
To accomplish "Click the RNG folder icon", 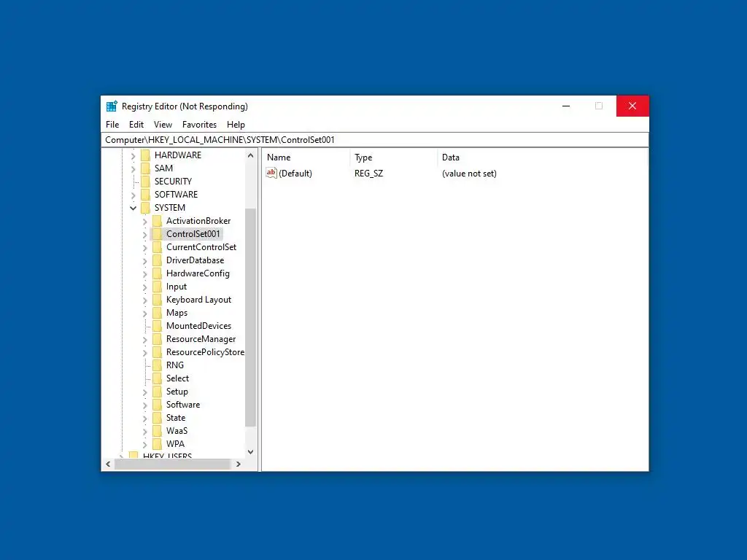I will tap(158, 365).
